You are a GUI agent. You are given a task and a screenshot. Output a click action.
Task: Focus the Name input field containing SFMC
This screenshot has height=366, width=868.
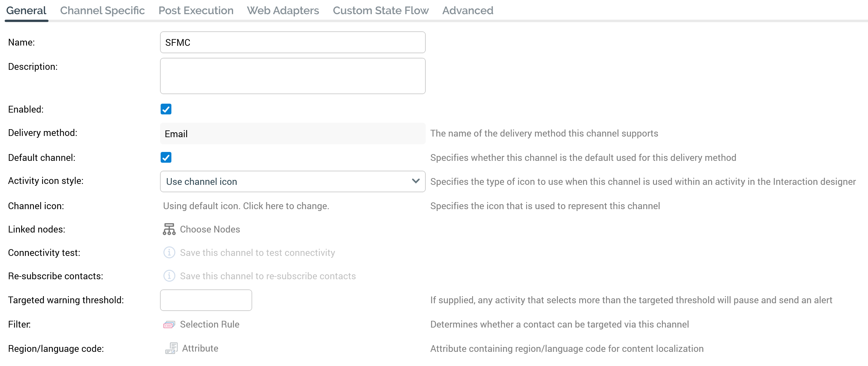(292, 42)
